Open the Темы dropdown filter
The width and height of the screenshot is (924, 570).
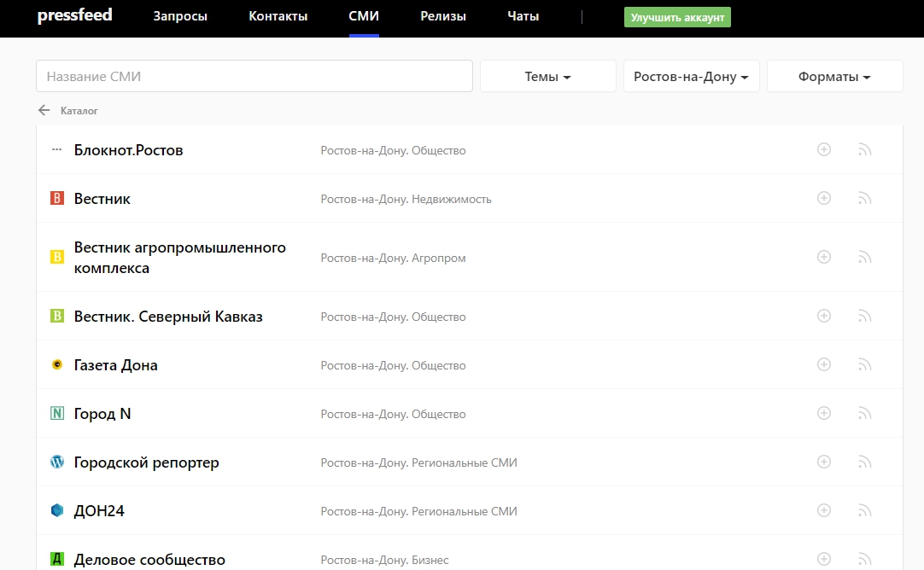click(547, 77)
